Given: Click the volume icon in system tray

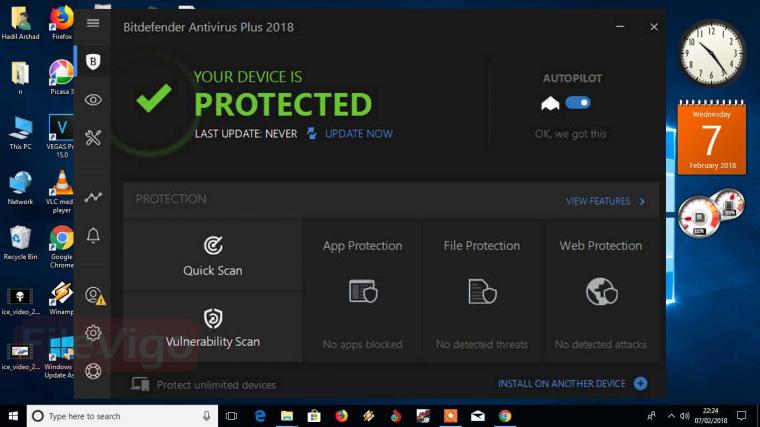Looking at the screenshot, I should coord(684,416).
